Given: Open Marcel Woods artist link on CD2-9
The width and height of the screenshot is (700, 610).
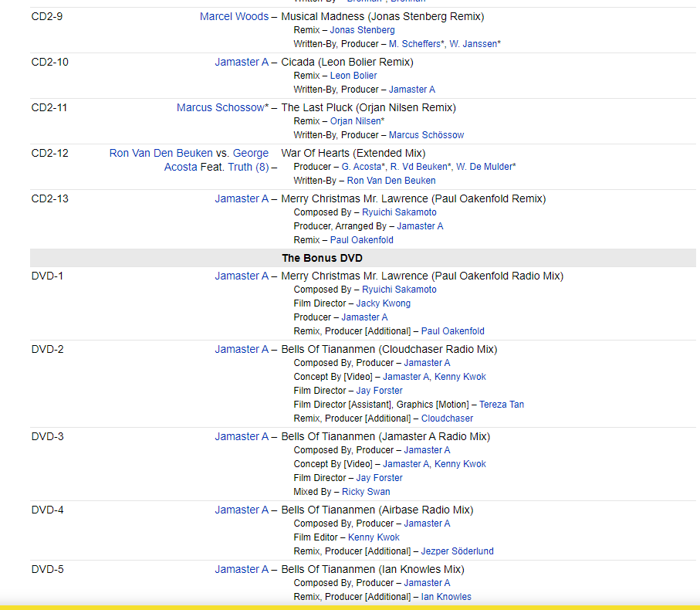Looking at the screenshot, I should pyautogui.click(x=234, y=16).
